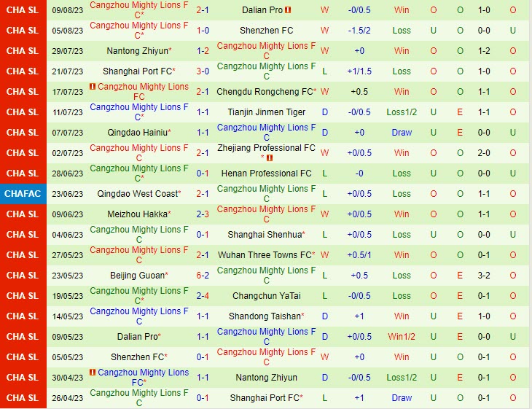Screen dimensions: 532x409
Task: Click handicap -1.5/2 on Shenzhen FC row
Action: pos(359,31)
